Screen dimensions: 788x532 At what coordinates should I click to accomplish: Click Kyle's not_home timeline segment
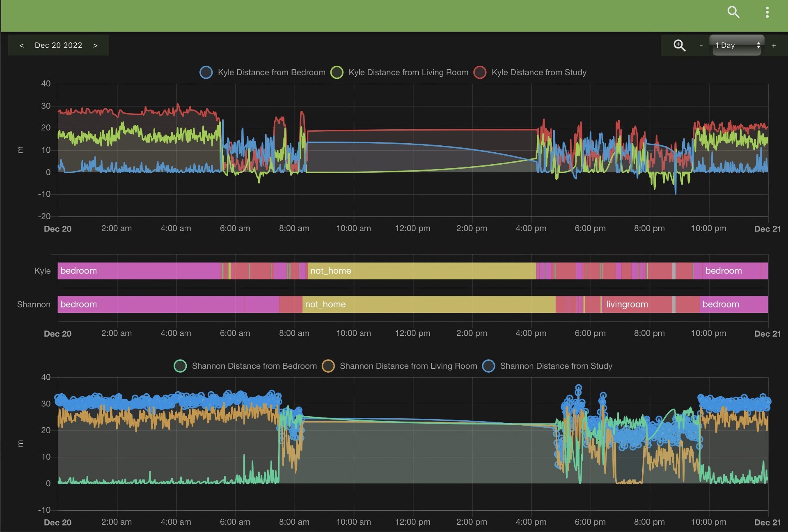point(421,271)
